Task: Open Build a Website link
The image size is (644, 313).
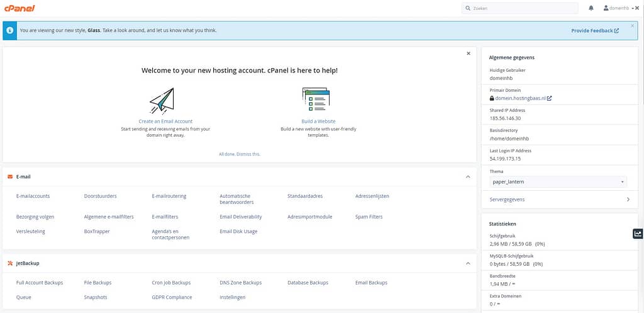Action: pyautogui.click(x=318, y=122)
